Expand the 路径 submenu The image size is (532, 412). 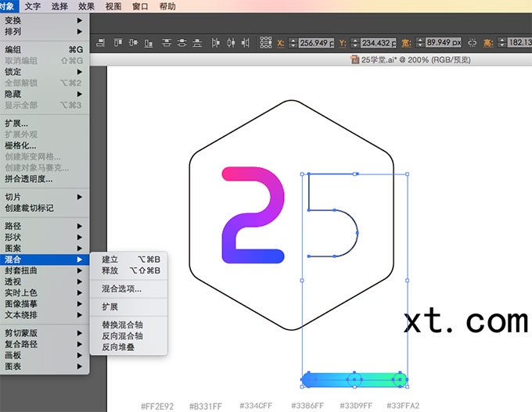coord(45,226)
